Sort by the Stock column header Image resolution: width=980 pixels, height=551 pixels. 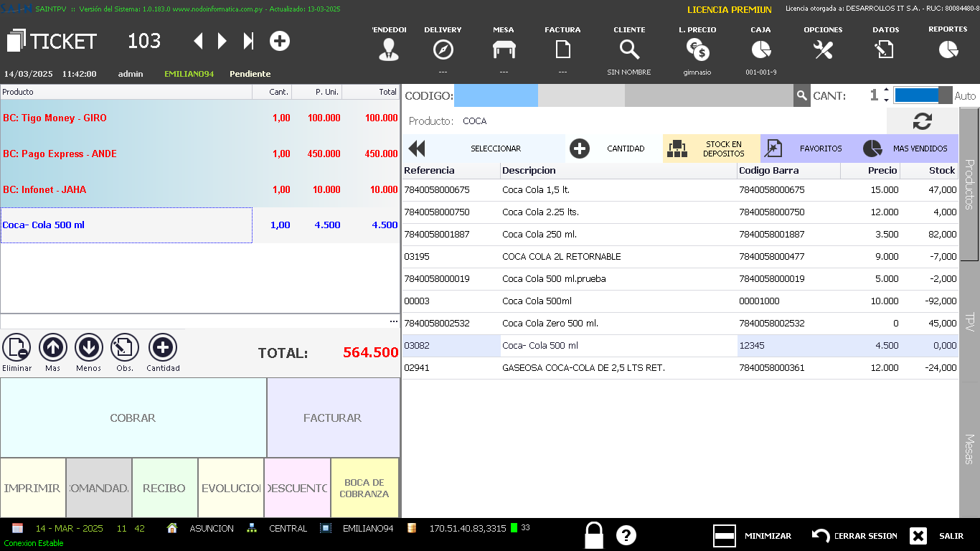(929, 170)
